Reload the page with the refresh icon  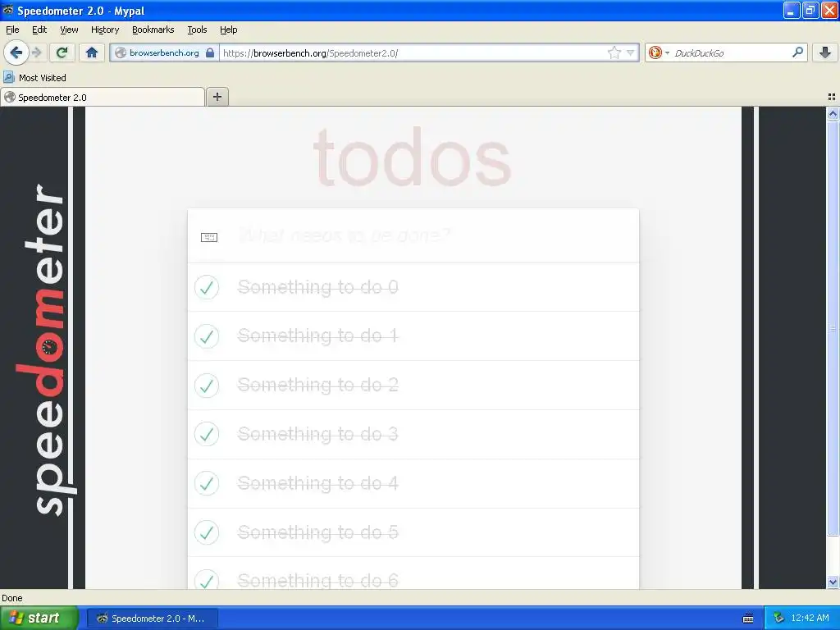click(x=62, y=52)
